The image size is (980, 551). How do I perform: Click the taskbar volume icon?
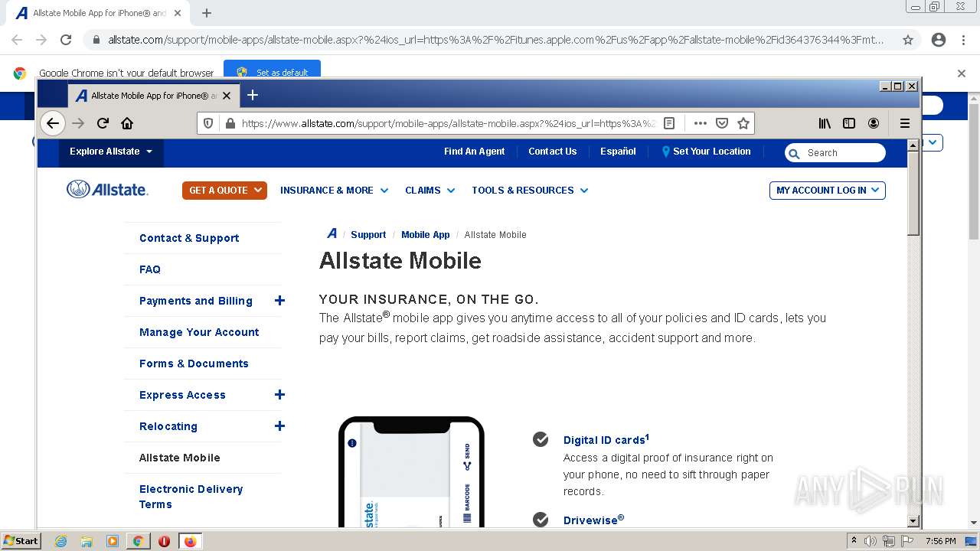point(870,541)
